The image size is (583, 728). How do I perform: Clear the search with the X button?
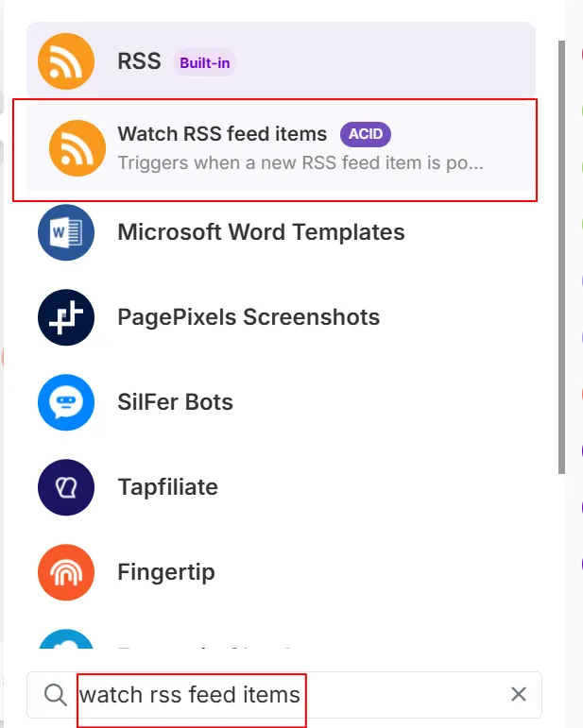click(519, 695)
